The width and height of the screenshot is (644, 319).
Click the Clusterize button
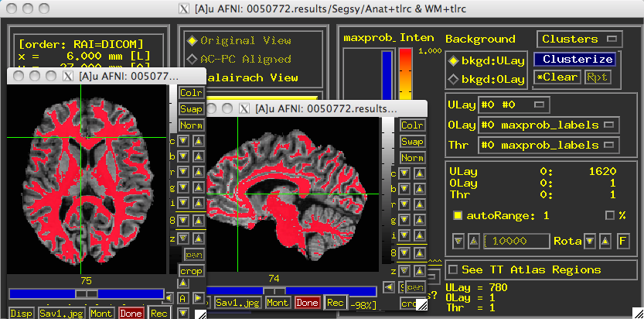[x=574, y=59]
